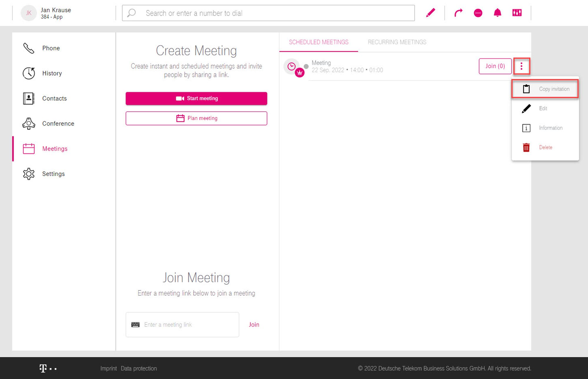Viewport: 588px width, 379px height.
Task: Go to History in the sidebar
Action: click(x=51, y=73)
